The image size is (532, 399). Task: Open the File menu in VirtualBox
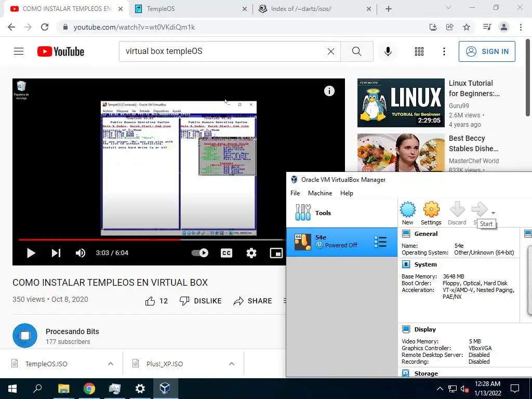[x=295, y=193]
